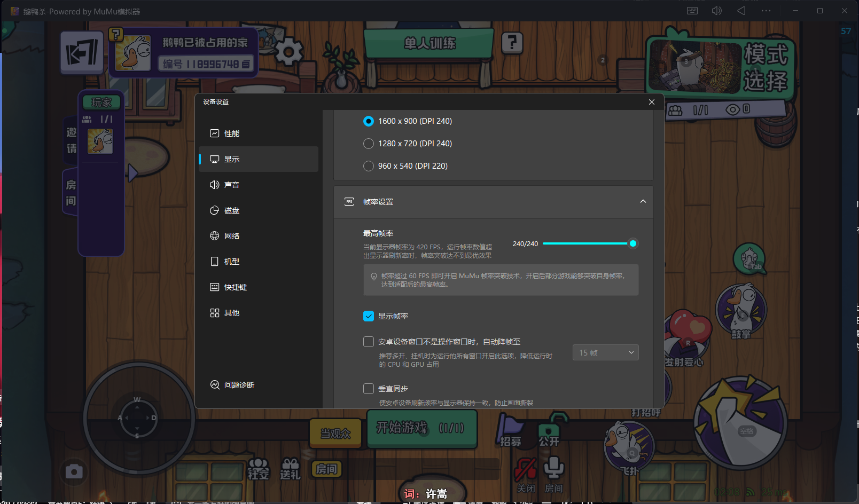Switch to the 磁盘 settings tab
The width and height of the screenshot is (859, 504).
point(259,210)
